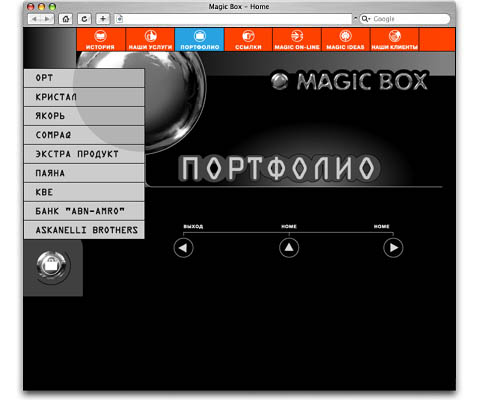Click the up arrow button under middle Home
480x400 pixels.
point(289,248)
